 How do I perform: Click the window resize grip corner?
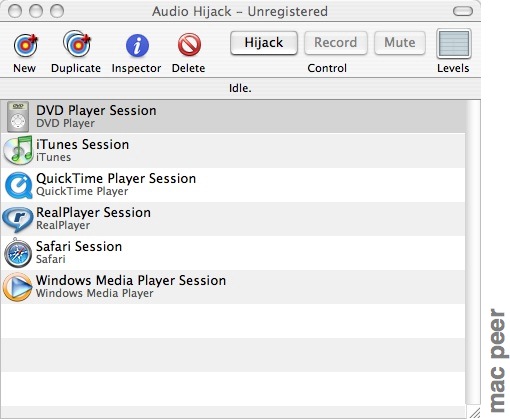coord(475,413)
